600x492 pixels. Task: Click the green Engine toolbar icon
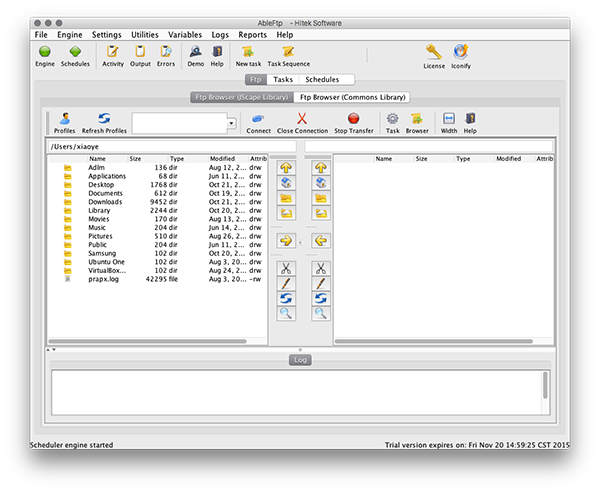[45, 52]
